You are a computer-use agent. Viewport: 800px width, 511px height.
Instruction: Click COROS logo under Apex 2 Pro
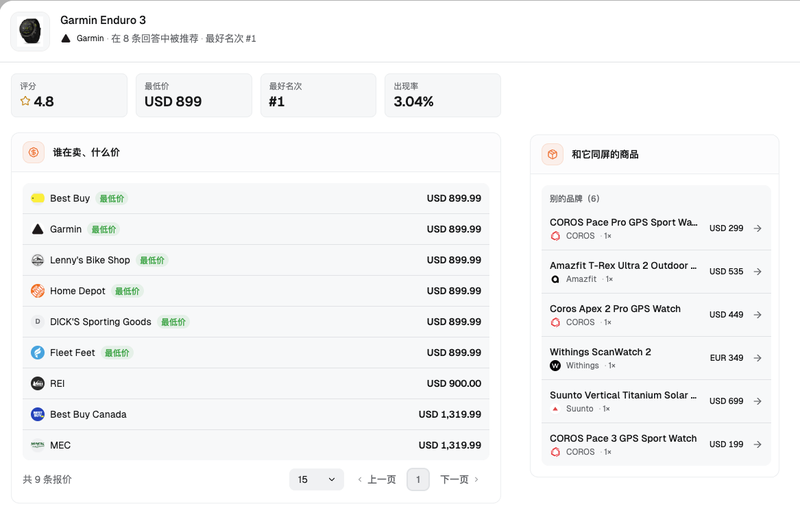point(556,322)
